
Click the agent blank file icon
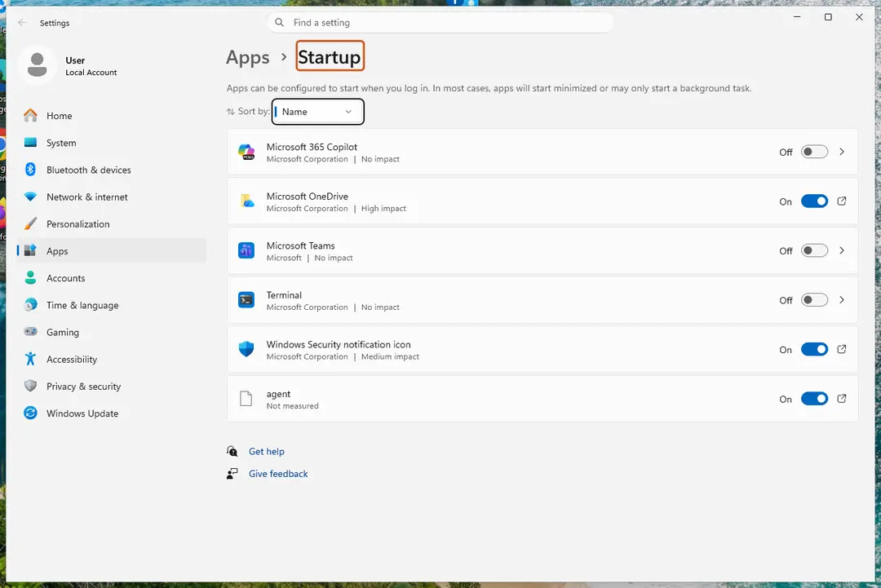pos(246,399)
